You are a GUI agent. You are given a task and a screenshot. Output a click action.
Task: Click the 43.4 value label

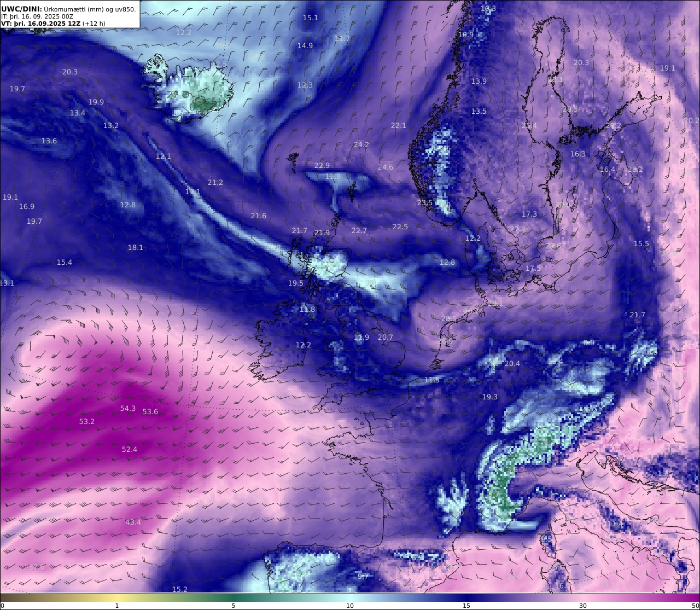pyautogui.click(x=133, y=522)
